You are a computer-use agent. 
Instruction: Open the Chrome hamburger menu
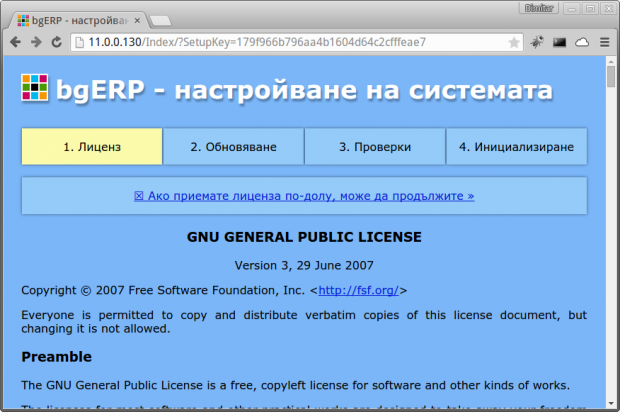coord(605,42)
